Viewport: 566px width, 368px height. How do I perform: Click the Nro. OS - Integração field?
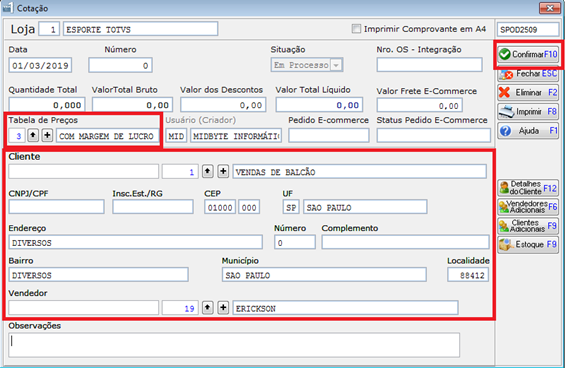click(430, 65)
